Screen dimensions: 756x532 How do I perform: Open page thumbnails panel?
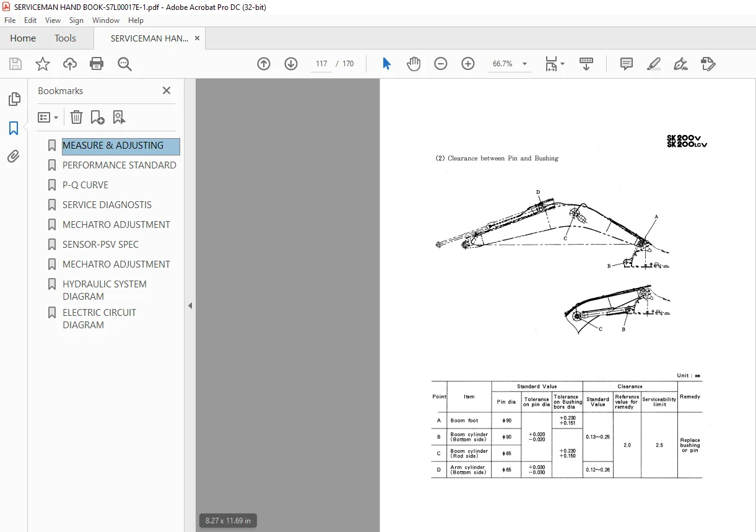tap(14, 99)
